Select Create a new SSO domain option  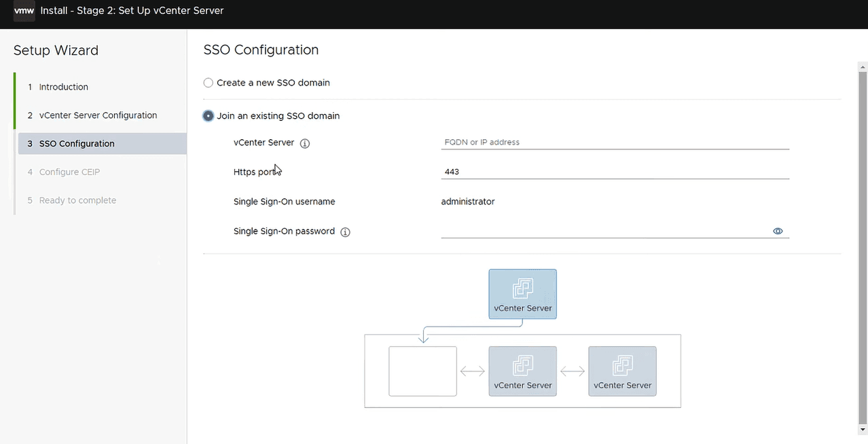tap(209, 83)
